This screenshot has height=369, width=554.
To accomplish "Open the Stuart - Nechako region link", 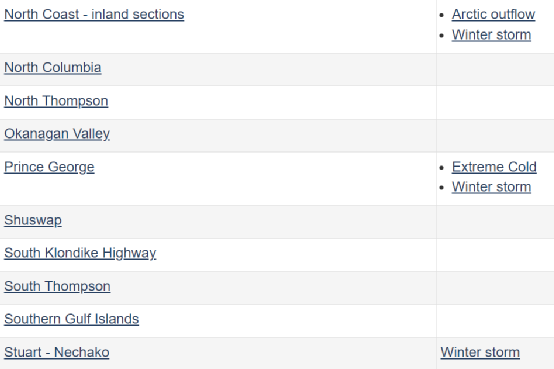I will (x=57, y=352).
